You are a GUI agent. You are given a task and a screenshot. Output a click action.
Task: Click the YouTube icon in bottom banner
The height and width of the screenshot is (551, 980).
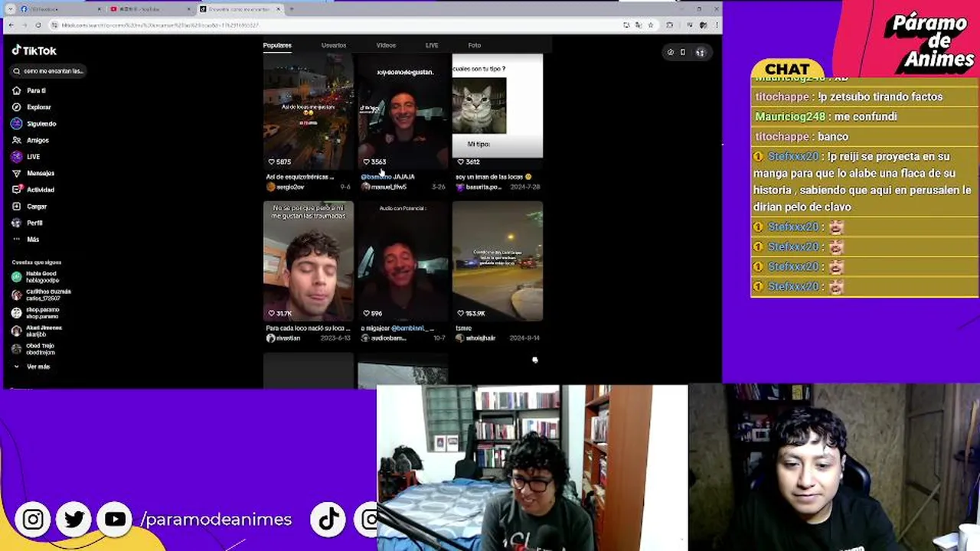115,520
